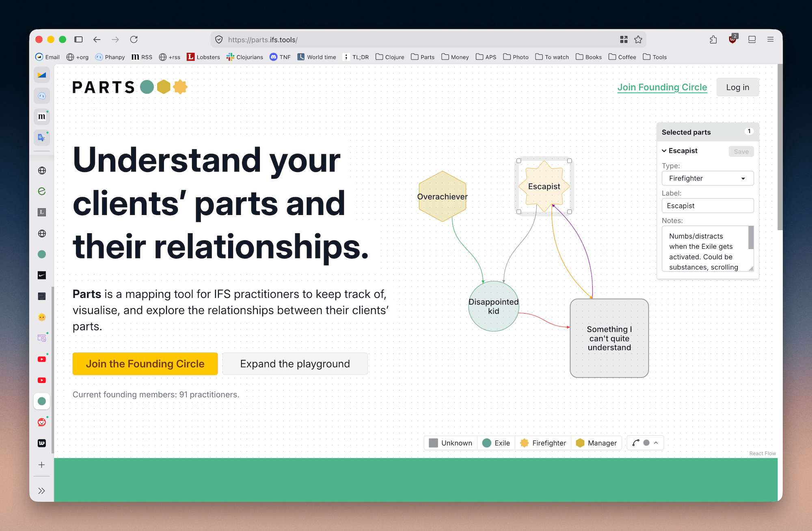
Task: Open the Reddit sidebar tab
Action: pos(42,422)
